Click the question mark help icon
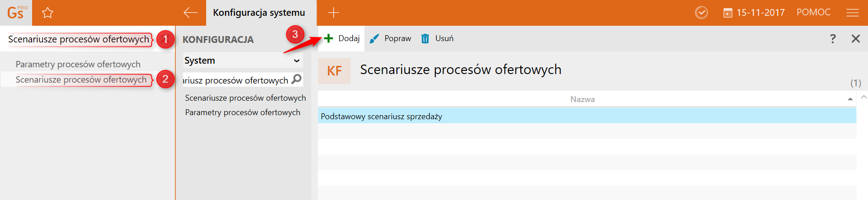 (833, 39)
